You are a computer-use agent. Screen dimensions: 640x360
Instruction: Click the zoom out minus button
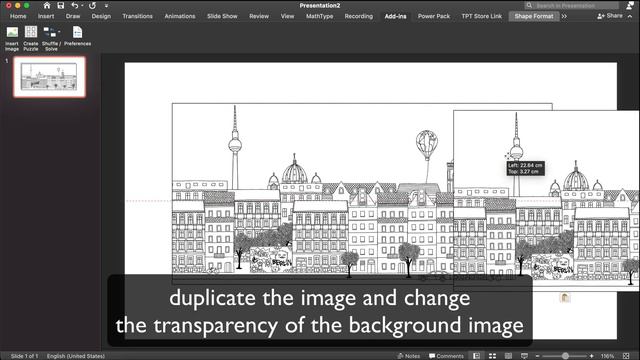538,356
